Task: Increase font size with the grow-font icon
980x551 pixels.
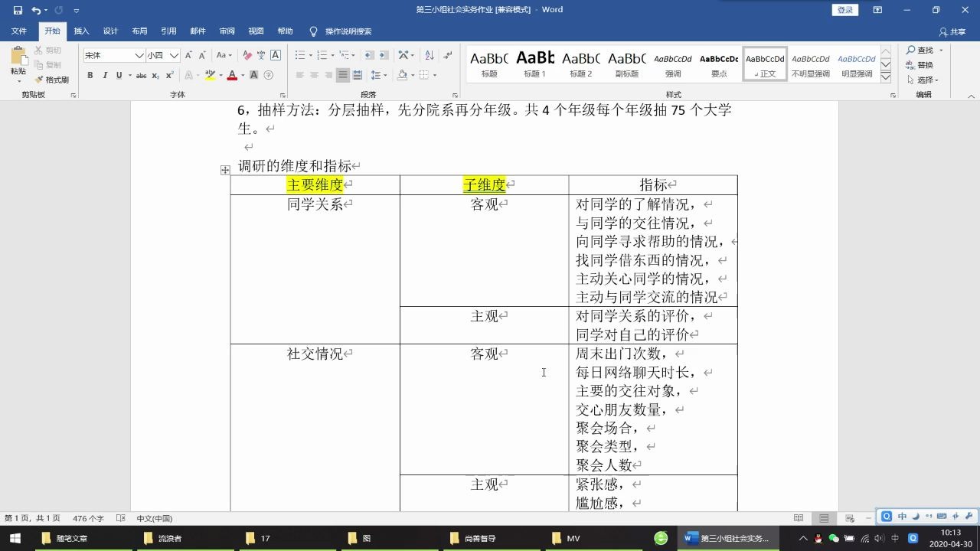Action: [188, 55]
